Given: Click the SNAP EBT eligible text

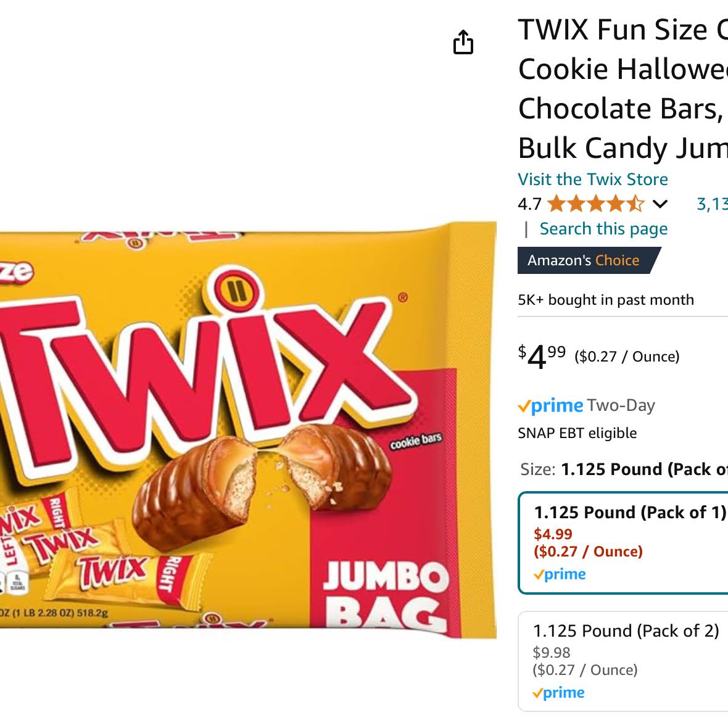Looking at the screenshot, I should [577, 433].
